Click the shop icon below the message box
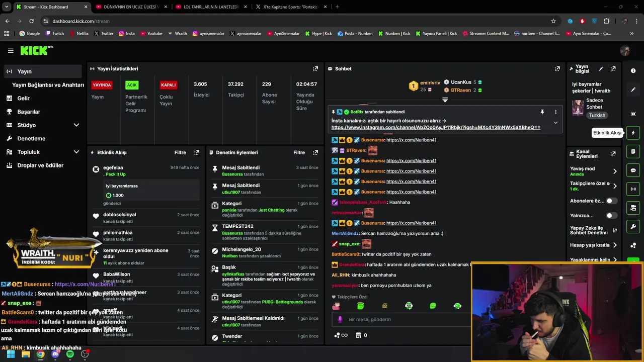Image resolution: width=644 pixels, height=362 pixels. coord(358,335)
